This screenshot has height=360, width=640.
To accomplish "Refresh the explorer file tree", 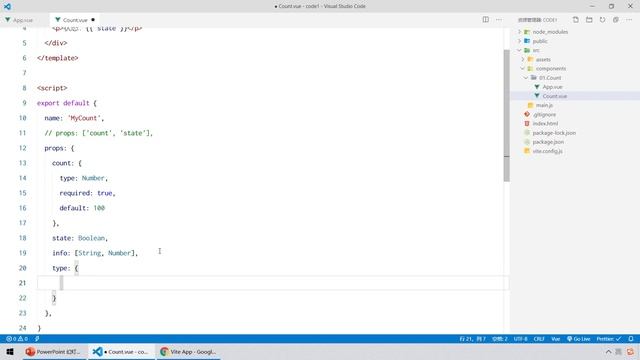I will (602, 20).
